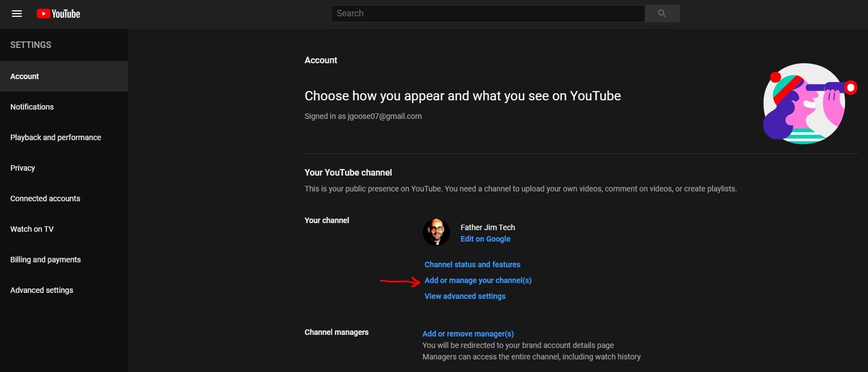Image resolution: width=868 pixels, height=372 pixels.
Task: Open Connected accounts settings
Action: point(64,198)
